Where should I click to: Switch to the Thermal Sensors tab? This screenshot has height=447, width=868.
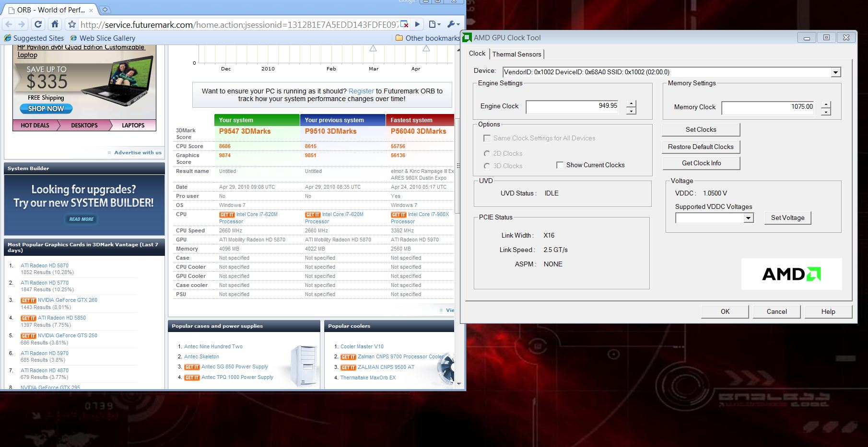coord(517,54)
